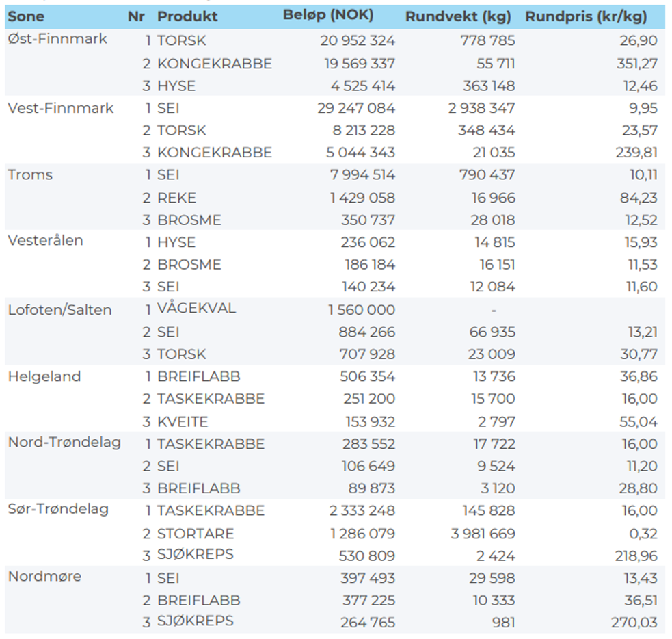
Task: Click the Troms zone cell
Action: (x=30, y=175)
